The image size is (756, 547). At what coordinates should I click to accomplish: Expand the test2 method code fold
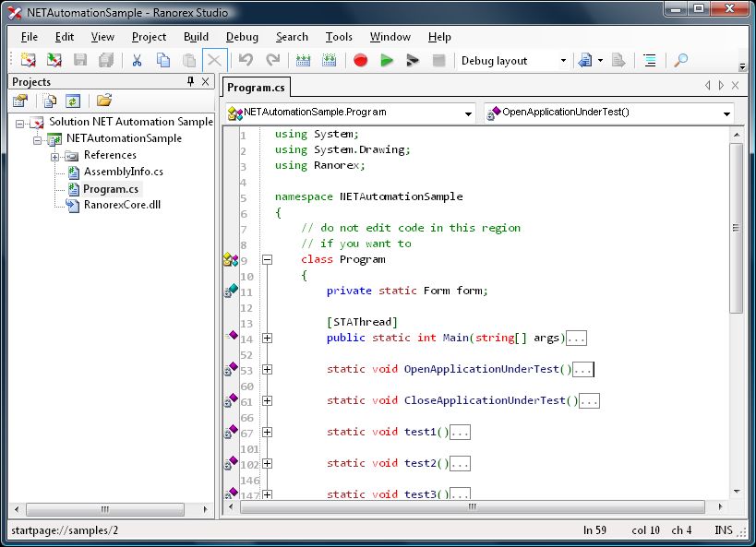267,464
